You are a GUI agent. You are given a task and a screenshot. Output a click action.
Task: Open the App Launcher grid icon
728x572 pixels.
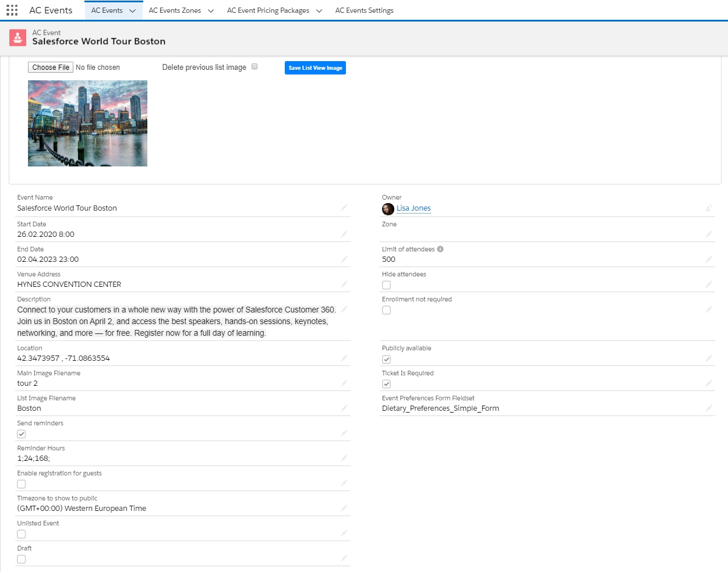click(12, 10)
